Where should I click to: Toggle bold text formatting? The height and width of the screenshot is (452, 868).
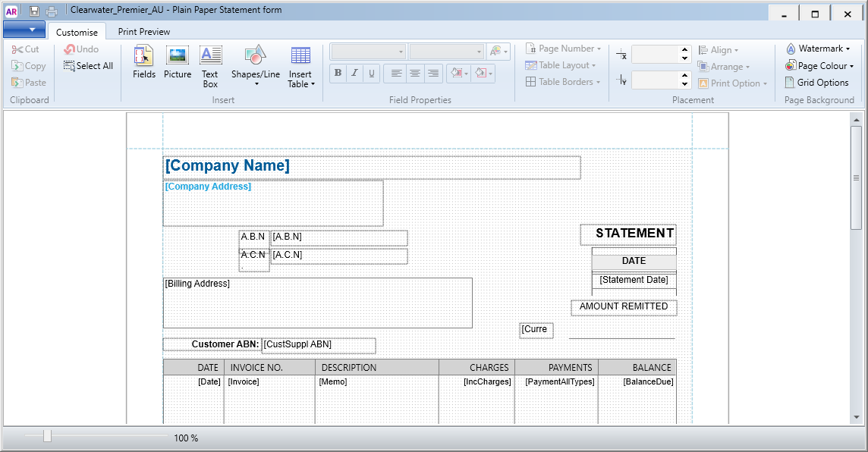(x=338, y=73)
